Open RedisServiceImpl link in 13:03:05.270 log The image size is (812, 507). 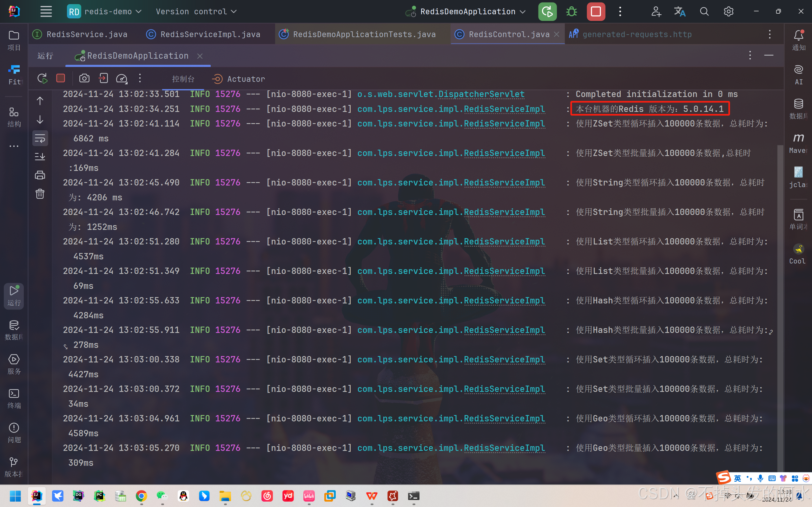pyautogui.click(x=504, y=448)
